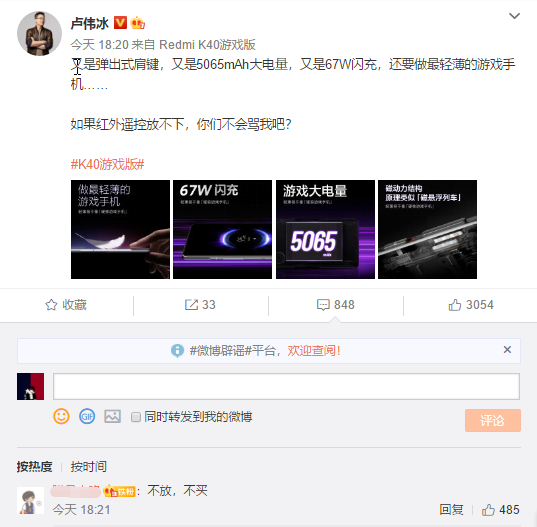This screenshot has width=537, height=527.
Task: View the 5065 游戏大电量 image thumbnail
Action: pos(325,229)
